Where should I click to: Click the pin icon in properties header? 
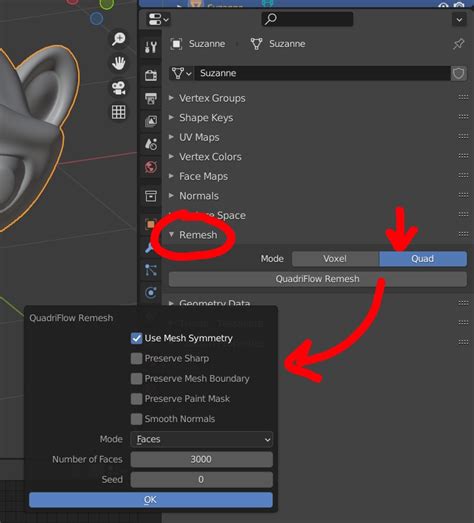pos(459,44)
